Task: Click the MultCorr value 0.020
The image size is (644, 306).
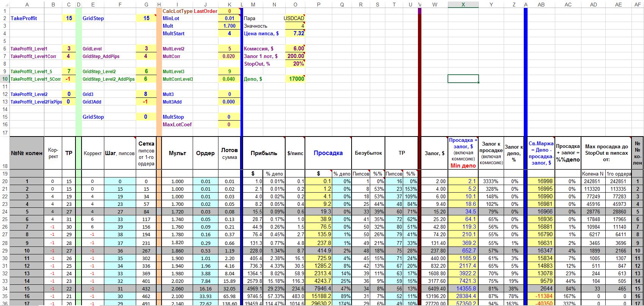Action: point(229,56)
